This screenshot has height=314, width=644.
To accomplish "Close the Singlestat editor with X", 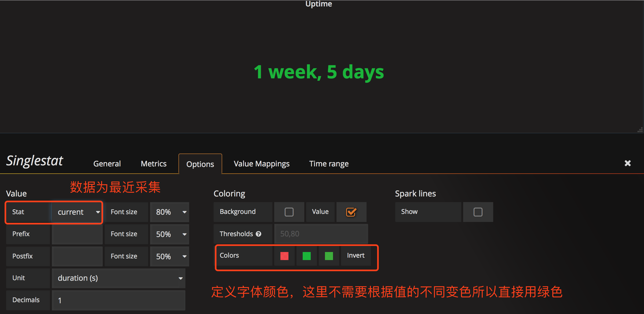I will (627, 163).
